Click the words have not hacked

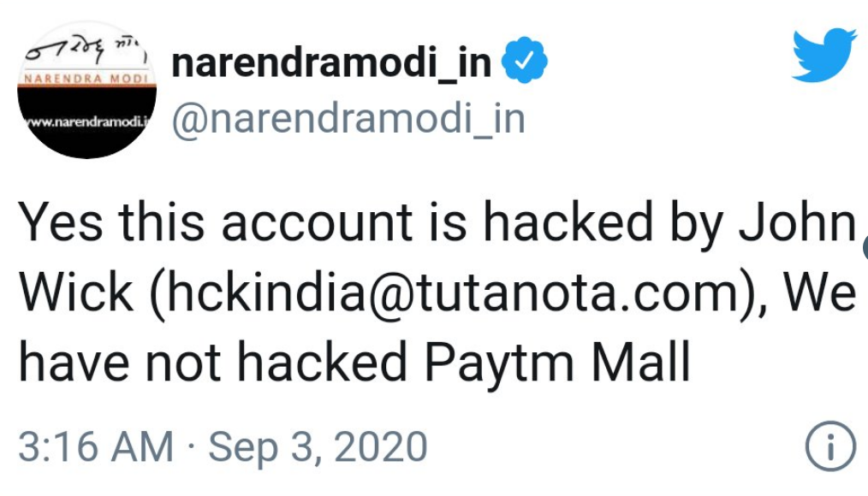coord(213,363)
